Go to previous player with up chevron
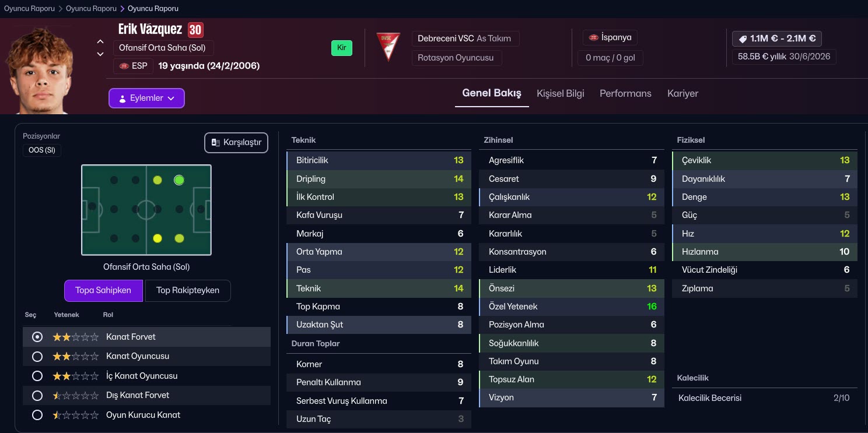 (x=100, y=42)
